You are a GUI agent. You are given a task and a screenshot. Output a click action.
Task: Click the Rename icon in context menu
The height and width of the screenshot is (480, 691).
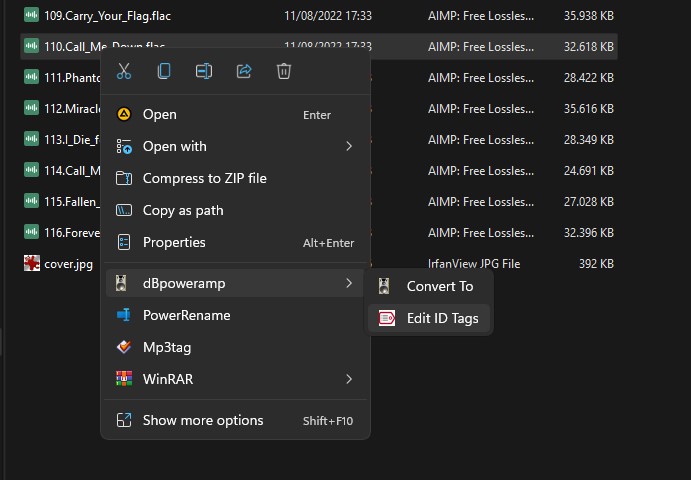pos(204,71)
